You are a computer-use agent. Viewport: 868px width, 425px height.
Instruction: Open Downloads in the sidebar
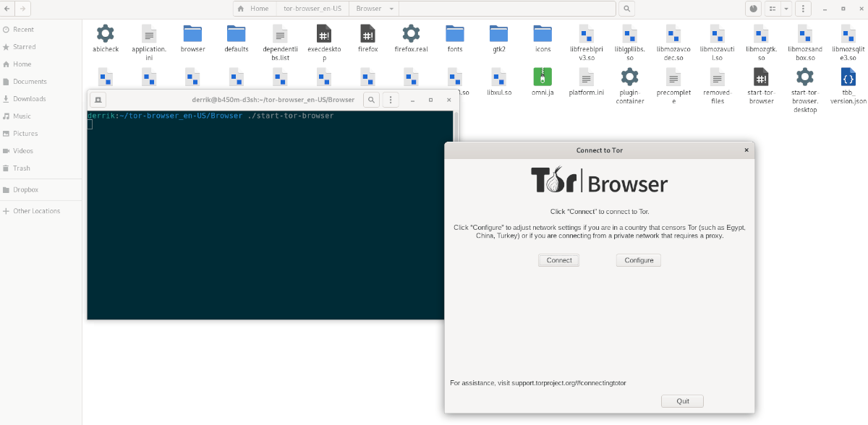point(41,99)
